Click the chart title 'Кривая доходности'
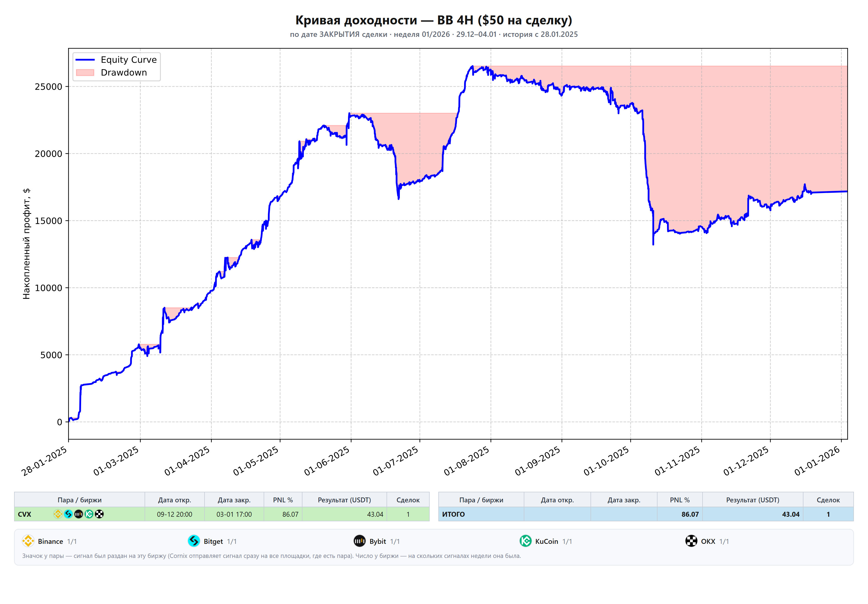Viewport: 868px width, 604px height. click(356, 20)
